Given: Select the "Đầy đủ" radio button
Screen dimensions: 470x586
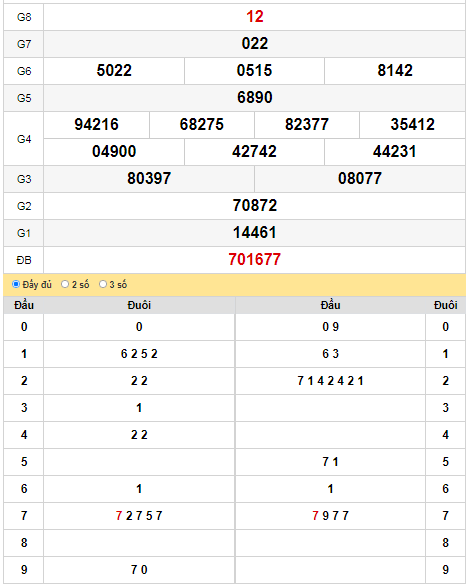Looking at the screenshot, I should [x=16, y=284].
